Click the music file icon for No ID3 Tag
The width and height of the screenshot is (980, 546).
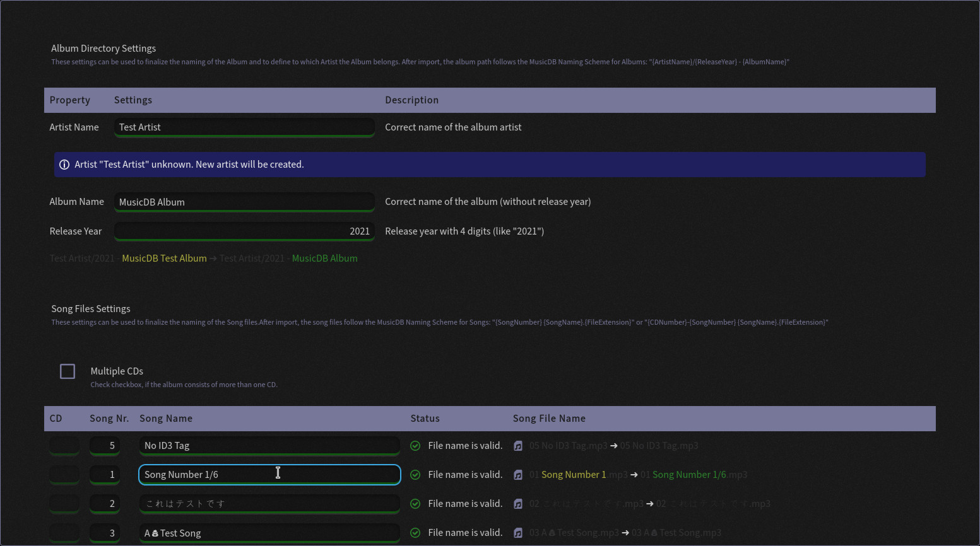click(x=518, y=446)
